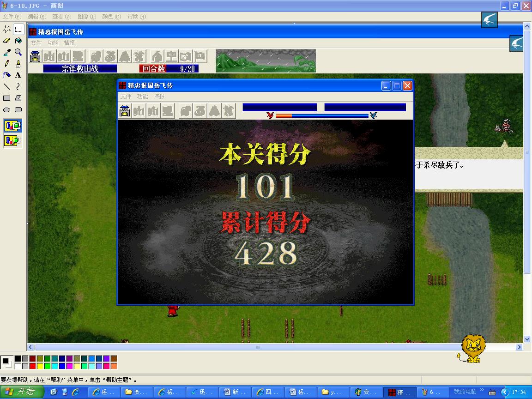
Task: Select the Magnifier zoom tool
Action: (18, 53)
